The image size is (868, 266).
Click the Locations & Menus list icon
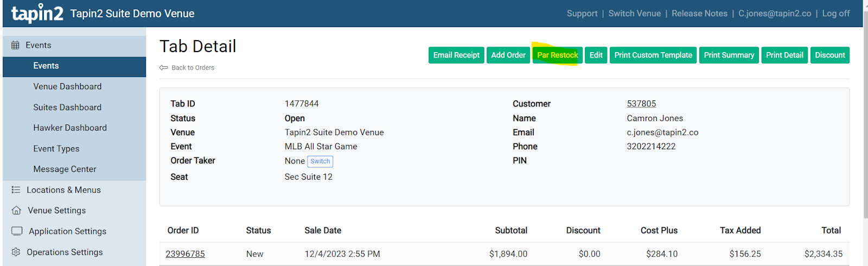(x=16, y=190)
